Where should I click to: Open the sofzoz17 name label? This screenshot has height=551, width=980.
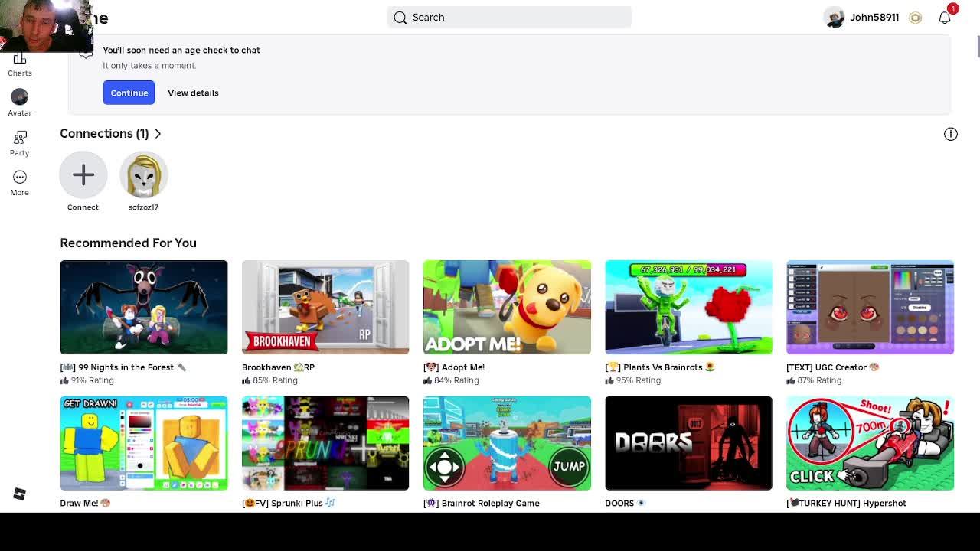(143, 207)
